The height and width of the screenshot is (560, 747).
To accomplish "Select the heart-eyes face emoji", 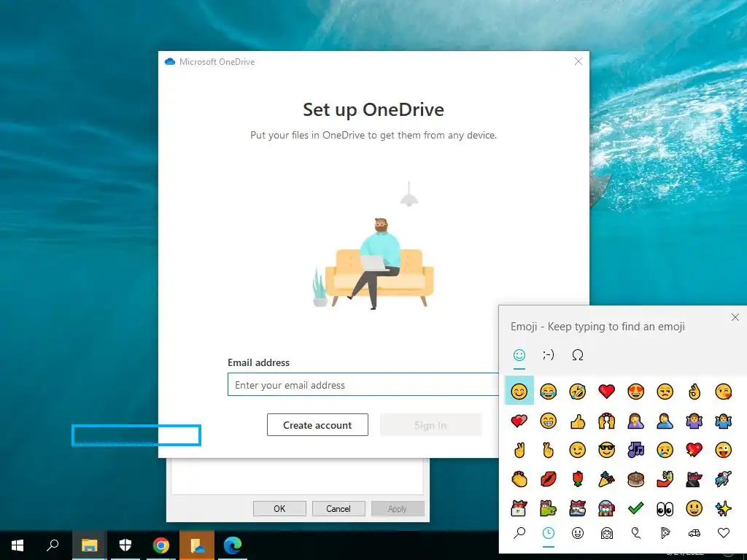I will [635, 392].
